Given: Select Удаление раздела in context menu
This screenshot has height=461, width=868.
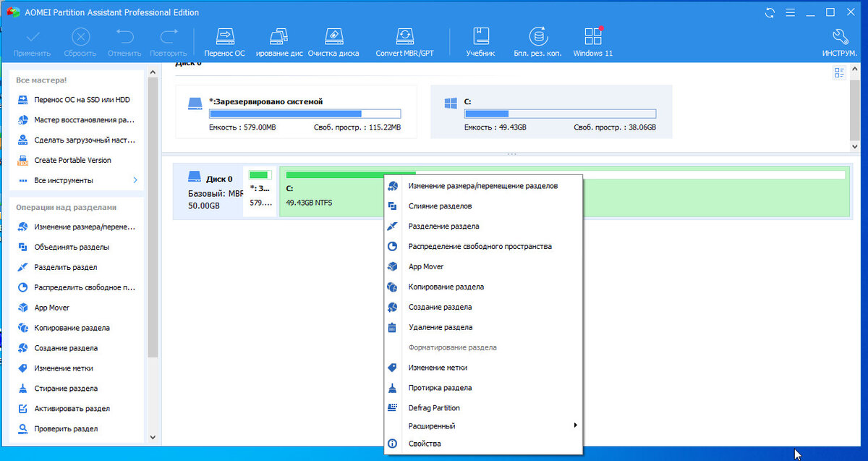Looking at the screenshot, I should click(483, 328).
